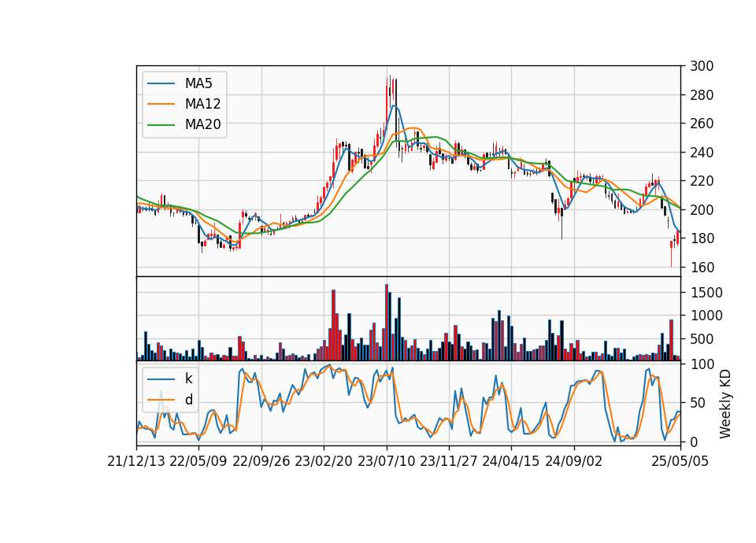Click the 240 price axis label
The image size is (756, 543).
click(702, 152)
